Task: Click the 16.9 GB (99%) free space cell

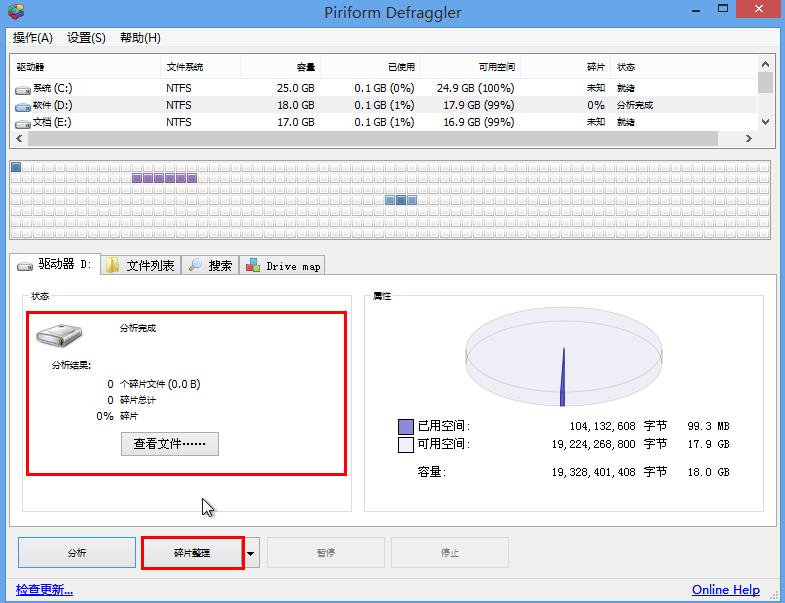Action: tap(479, 122)
